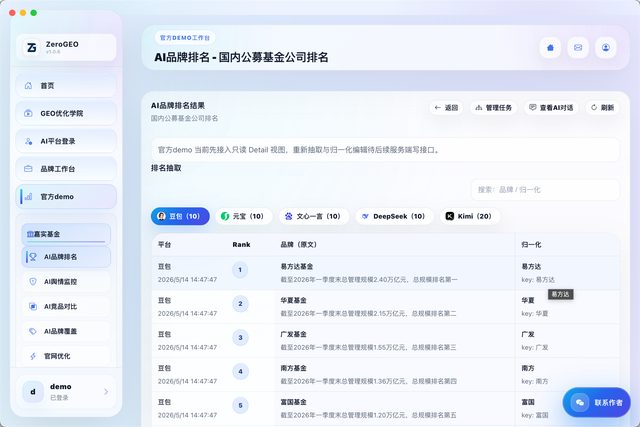
Task: Focus the 搜索: 品牌 / 归一化 search field
Action: coord(545,190)
